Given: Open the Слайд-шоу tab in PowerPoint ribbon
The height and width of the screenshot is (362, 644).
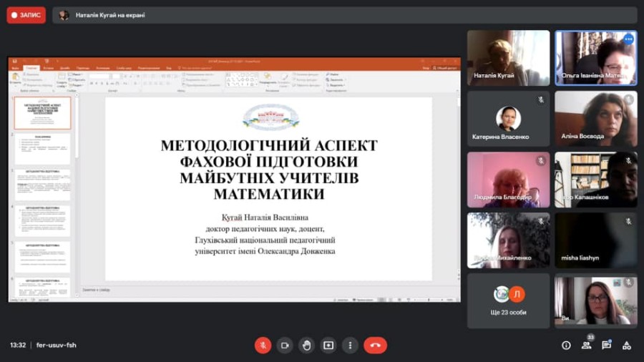Looking at the screenshot, I should (124, 68).
